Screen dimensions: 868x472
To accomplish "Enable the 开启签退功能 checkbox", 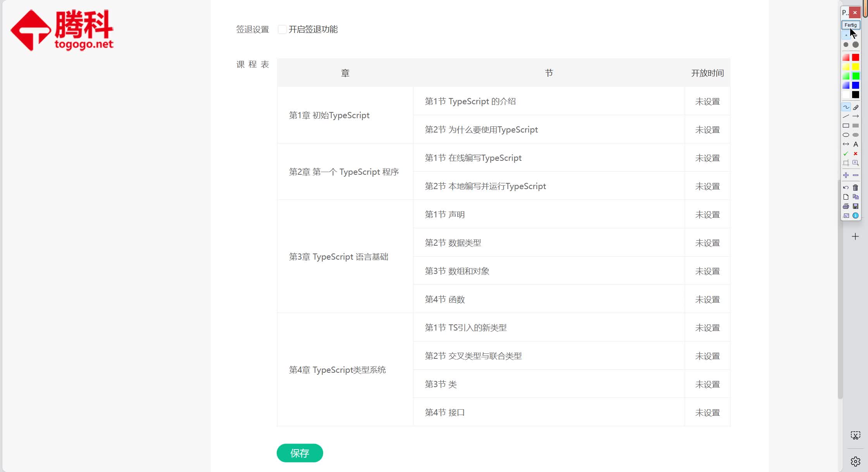I will 282,29.
